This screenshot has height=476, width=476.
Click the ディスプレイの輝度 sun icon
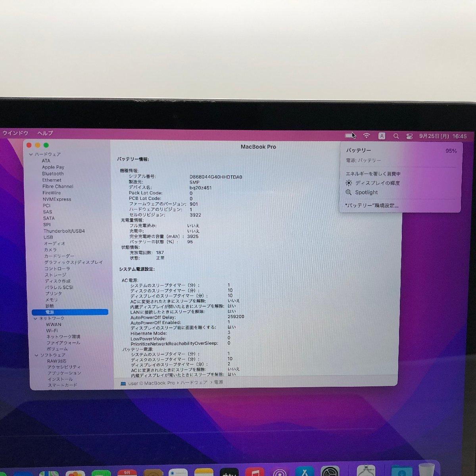pyautogui.click(x=349, y=183)
